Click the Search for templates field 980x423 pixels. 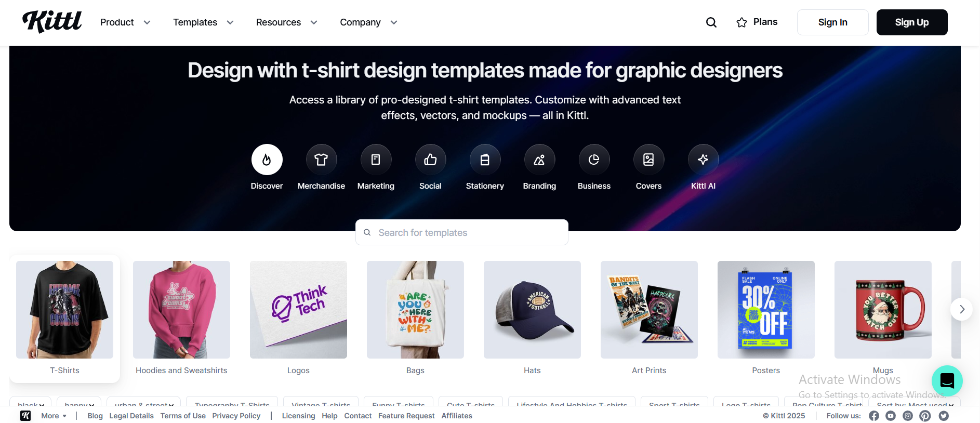(462, 232)
